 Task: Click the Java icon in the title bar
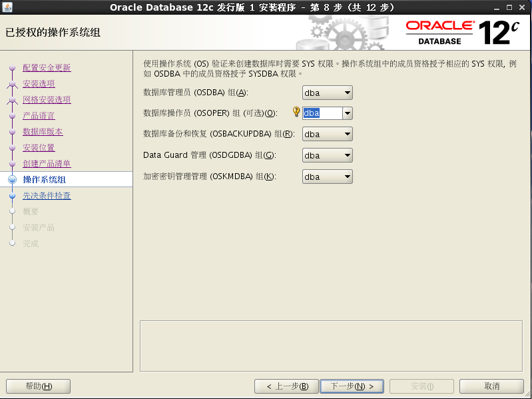(7, 7)
